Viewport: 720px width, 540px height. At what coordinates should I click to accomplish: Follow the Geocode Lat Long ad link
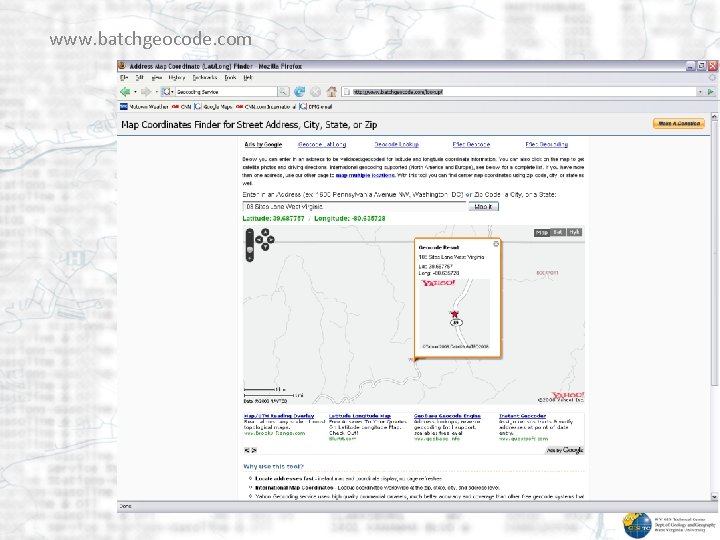coord(322,144)
